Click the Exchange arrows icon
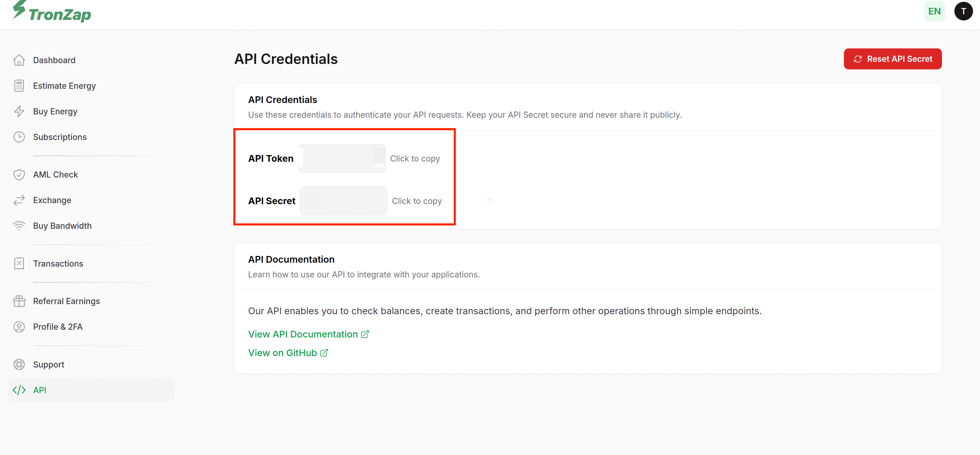980x455 pixels. tap(19, 200)
